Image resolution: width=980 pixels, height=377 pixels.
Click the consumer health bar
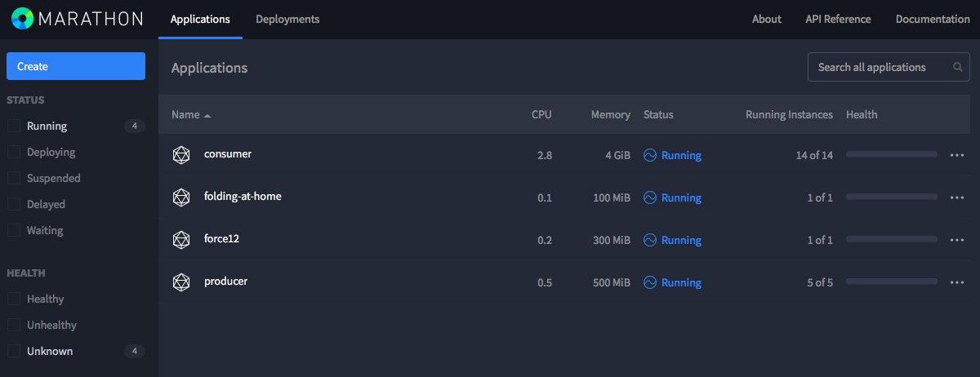(892, 154)
